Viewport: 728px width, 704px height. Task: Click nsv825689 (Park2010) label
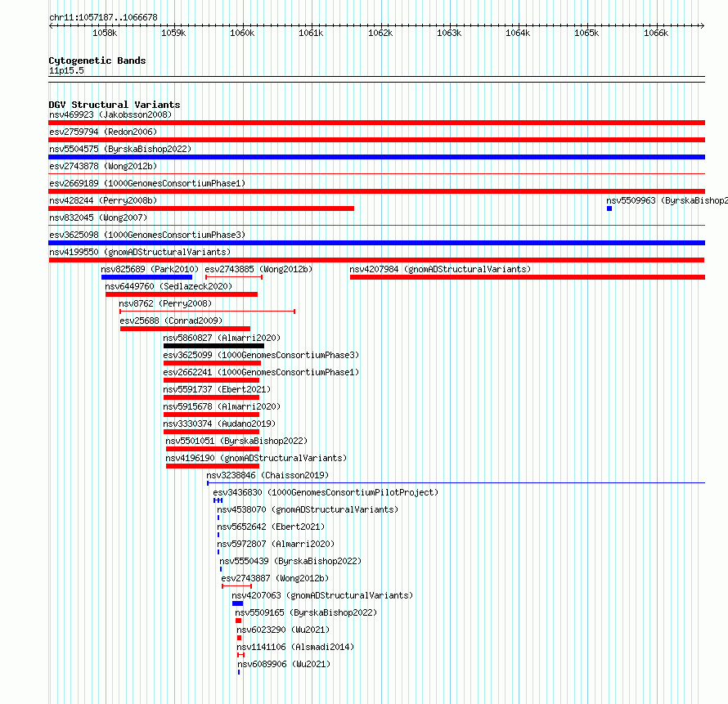[x=150, y=269]
